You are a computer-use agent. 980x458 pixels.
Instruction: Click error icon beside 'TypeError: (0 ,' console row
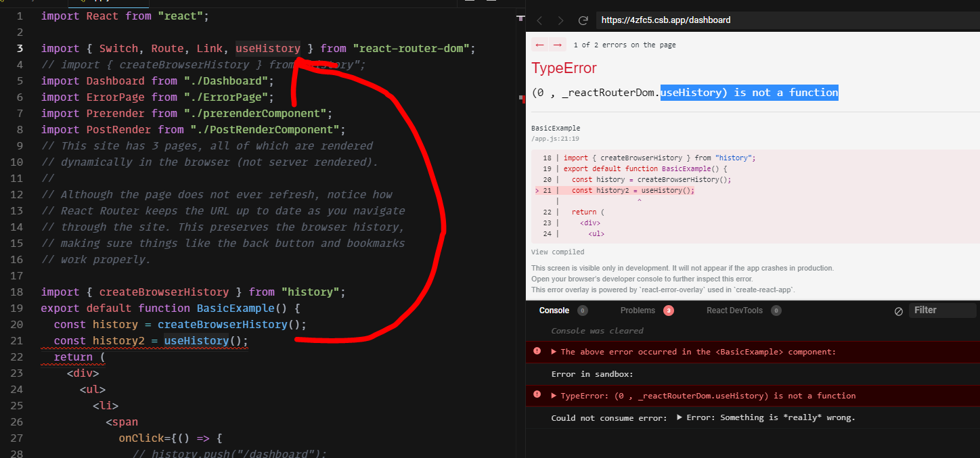click(537, 395)
